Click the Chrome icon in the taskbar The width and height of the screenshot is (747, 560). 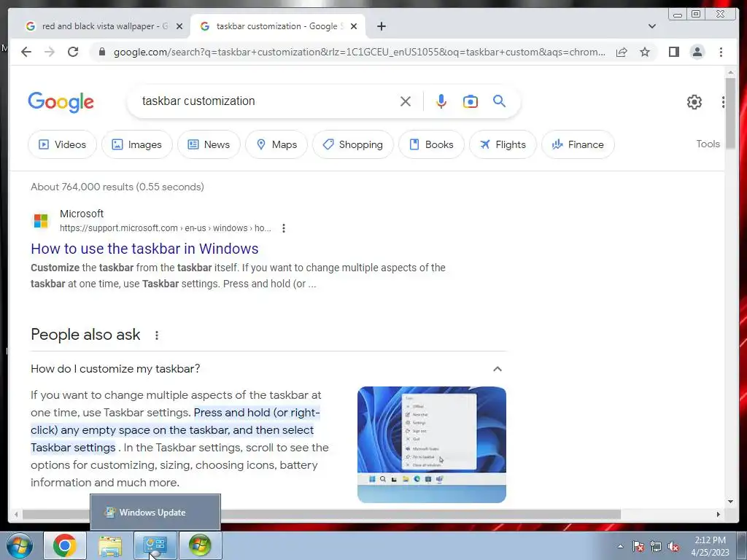point(65,545)
